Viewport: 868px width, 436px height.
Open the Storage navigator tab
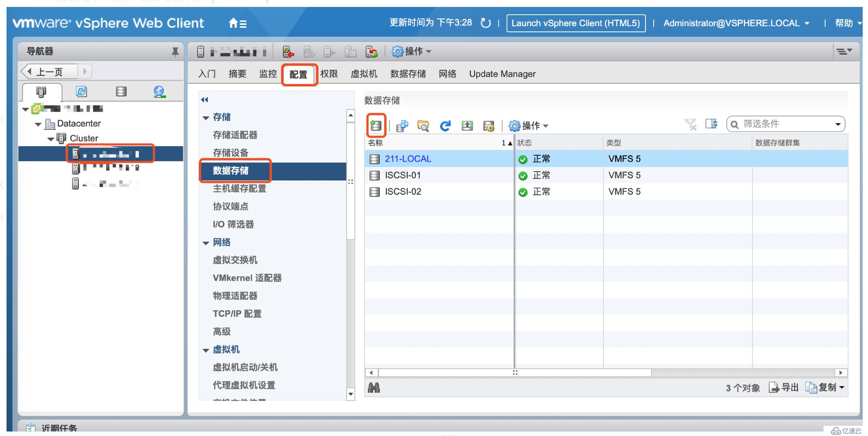(x=121, y=91)
